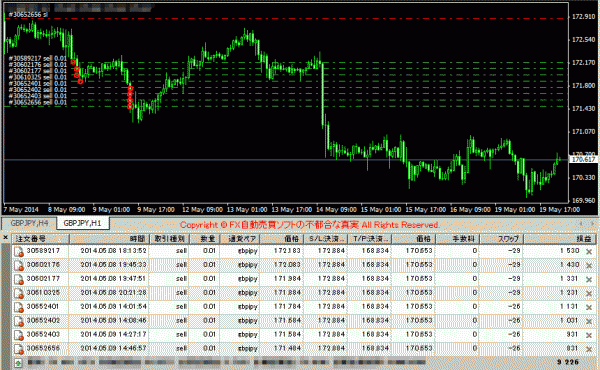Select ticket number 30602176 cell

[x=43, y=264]
